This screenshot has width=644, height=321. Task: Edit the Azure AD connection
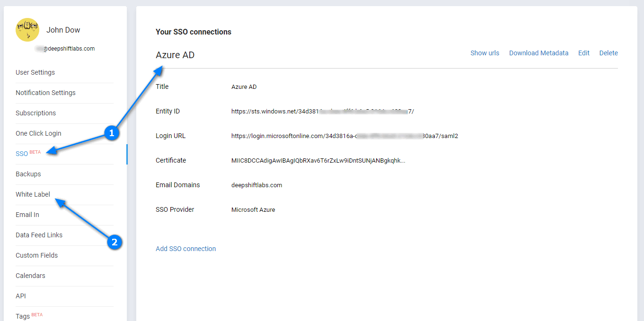(x=584, y=53)
